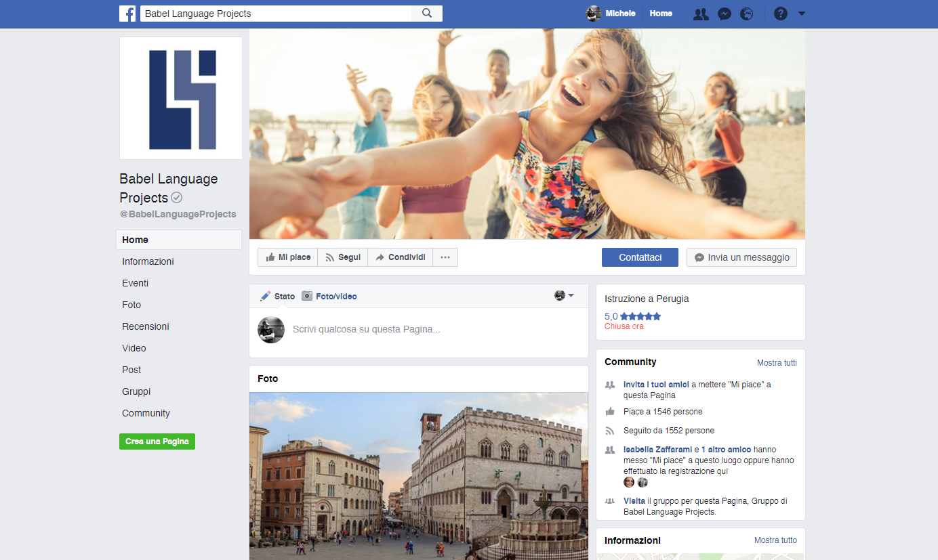
Task: Click 1 altro amico link
Action: click(726, 449)
